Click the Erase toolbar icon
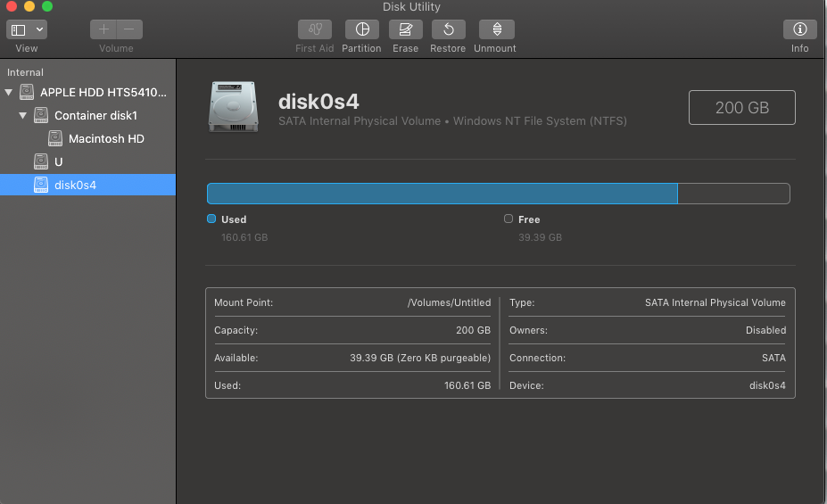827x504 pixels. (406, 29)
